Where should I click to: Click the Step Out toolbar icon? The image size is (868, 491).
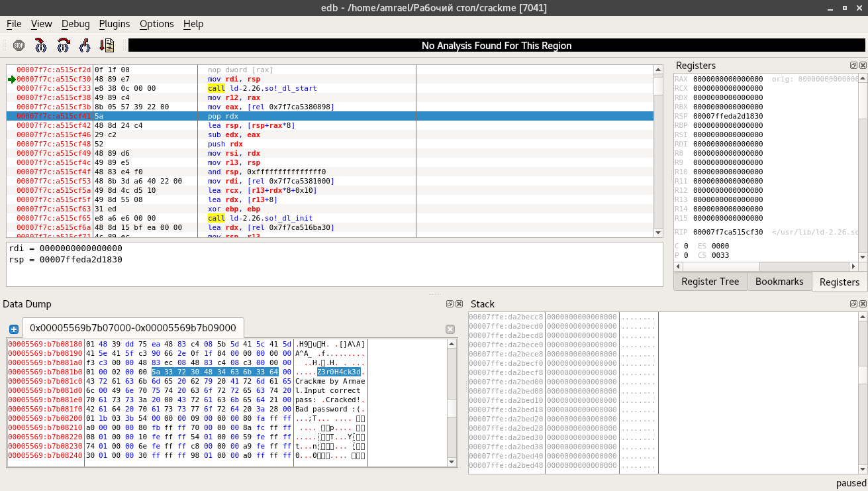[x=85, y=46]
